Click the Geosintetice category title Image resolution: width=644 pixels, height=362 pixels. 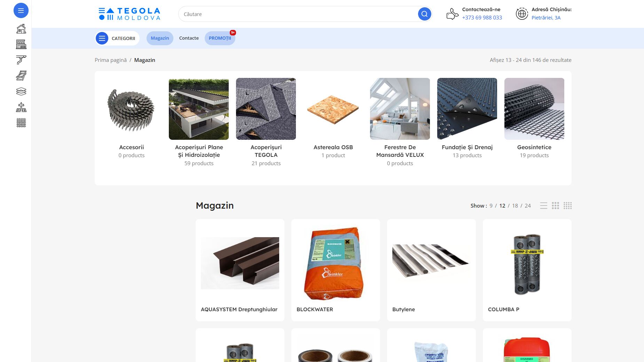point(534,147)
